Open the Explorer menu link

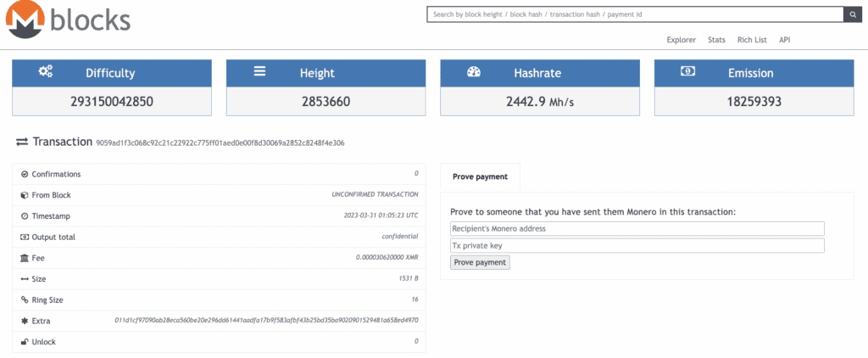(681, 40)
